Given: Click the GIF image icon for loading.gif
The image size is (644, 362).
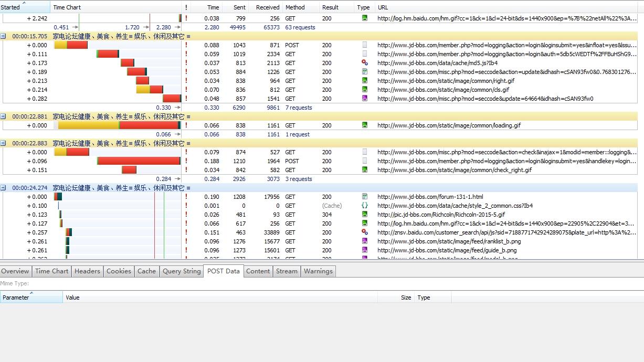Looking at the screenshot, I should coord(365,125).
